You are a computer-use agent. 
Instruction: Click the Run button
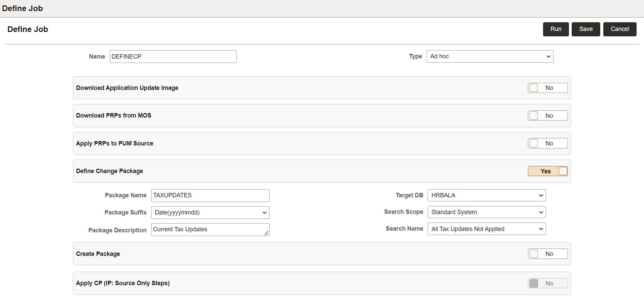[556, 29]
